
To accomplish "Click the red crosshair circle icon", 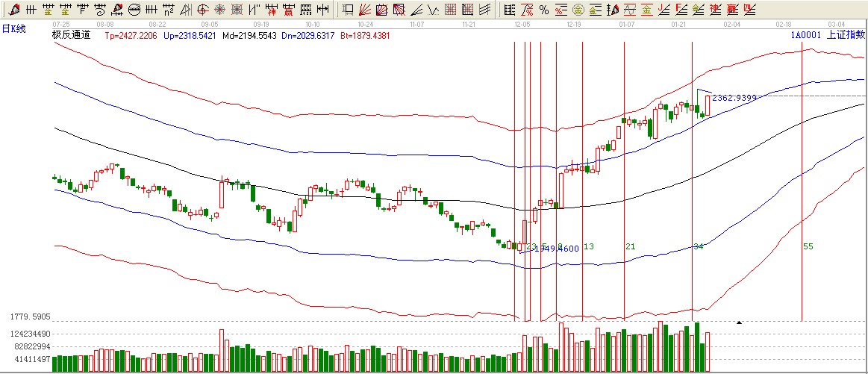I will (x=202, y=10).
